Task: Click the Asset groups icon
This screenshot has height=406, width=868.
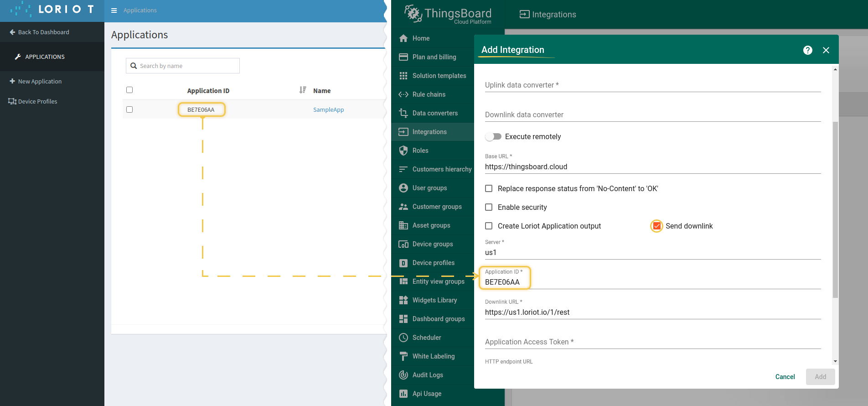Action: click(x=403, y=225)
